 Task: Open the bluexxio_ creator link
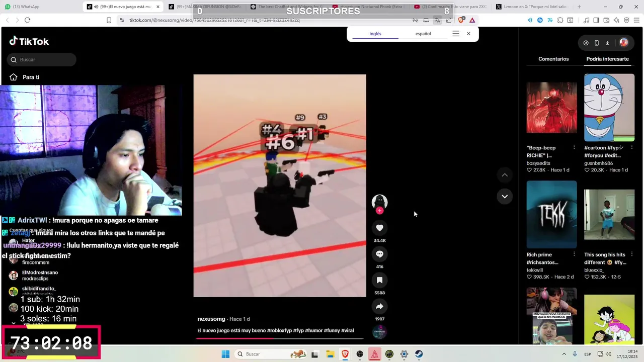tap(594, 270)
